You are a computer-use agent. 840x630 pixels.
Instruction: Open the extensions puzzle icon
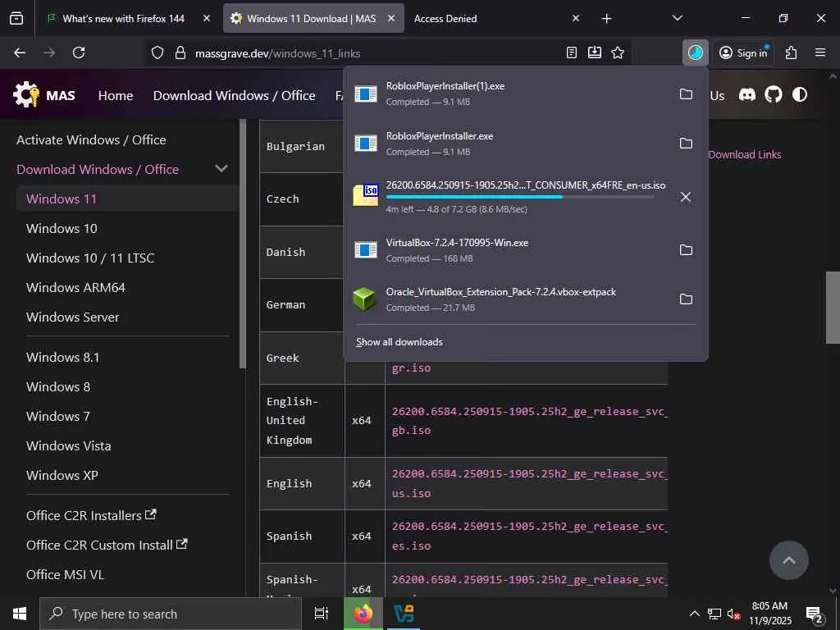tap(792, 52)
